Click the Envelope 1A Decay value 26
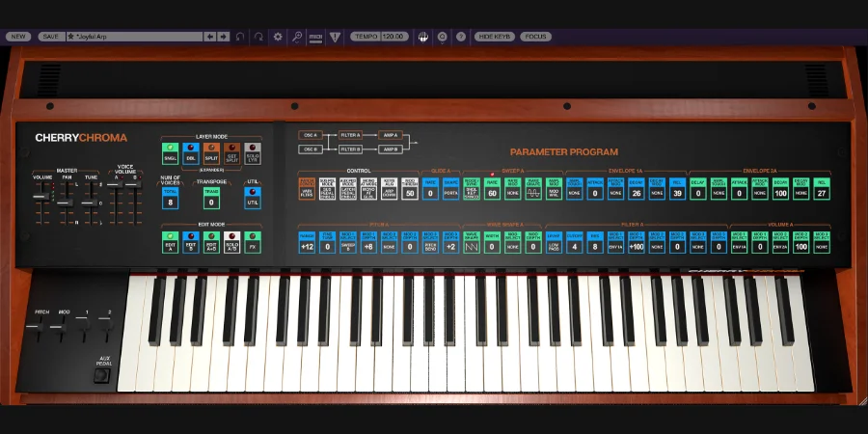The width and height of the screenshot is (868, 434). click(637, 193)
